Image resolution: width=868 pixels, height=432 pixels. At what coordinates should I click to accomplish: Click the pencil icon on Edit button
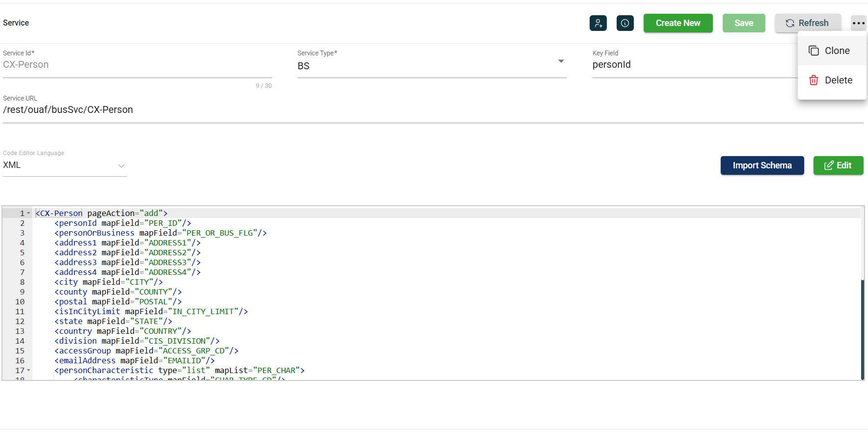pyautogui.click(x=829, y=165)
